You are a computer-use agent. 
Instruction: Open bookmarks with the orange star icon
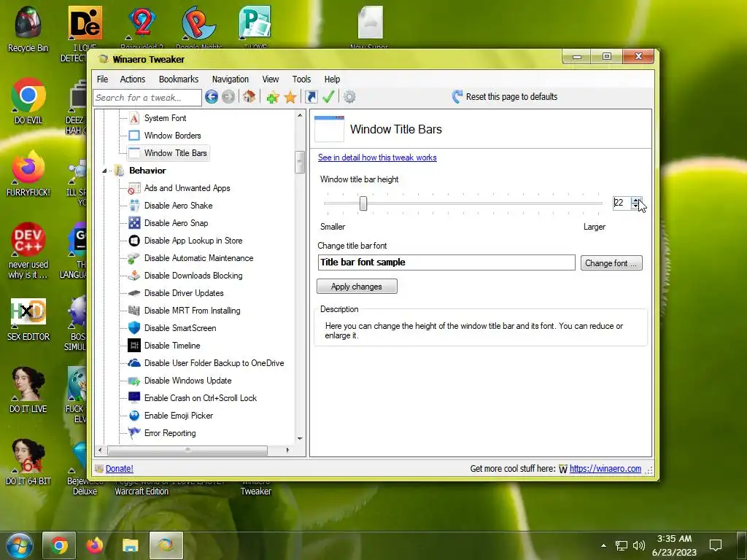point(290,97)
